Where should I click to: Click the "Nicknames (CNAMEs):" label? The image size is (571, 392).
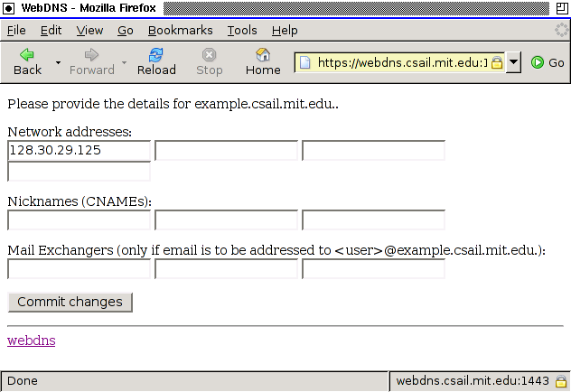(80, 201)
